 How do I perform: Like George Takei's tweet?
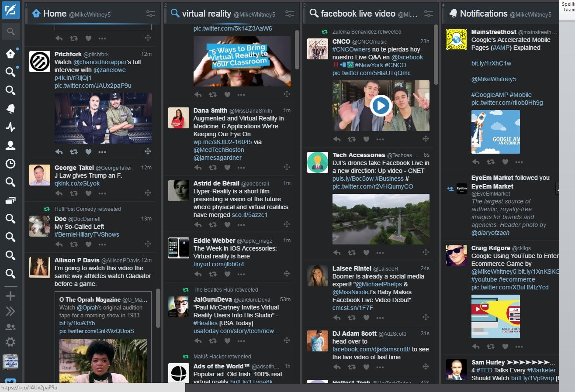[x=88, y=193]
